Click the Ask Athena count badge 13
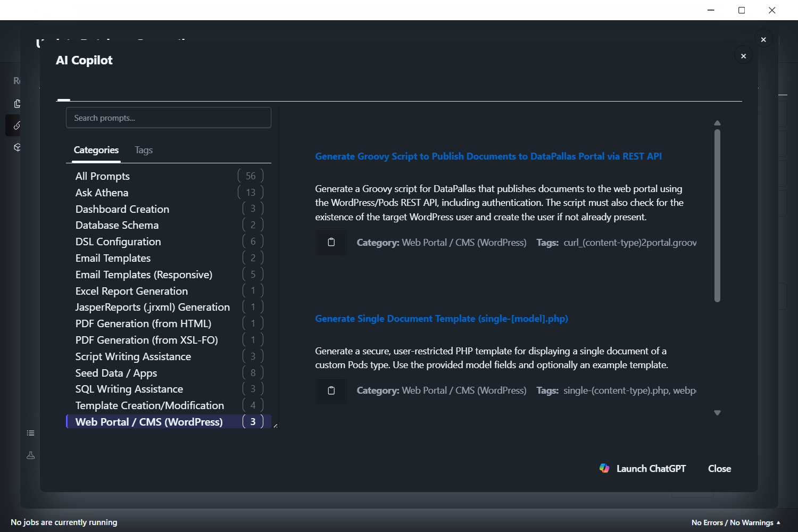Screen dimensions: 798x532 [251, 193]
